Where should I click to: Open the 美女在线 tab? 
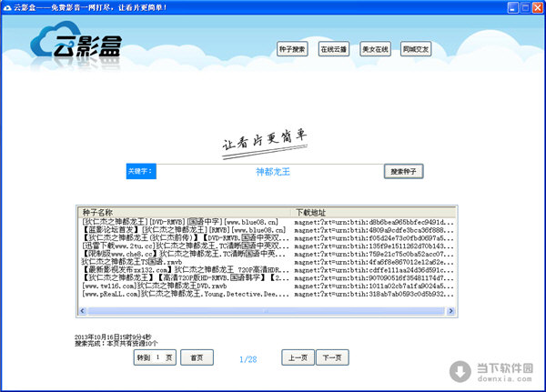click(x=375, y=49)
